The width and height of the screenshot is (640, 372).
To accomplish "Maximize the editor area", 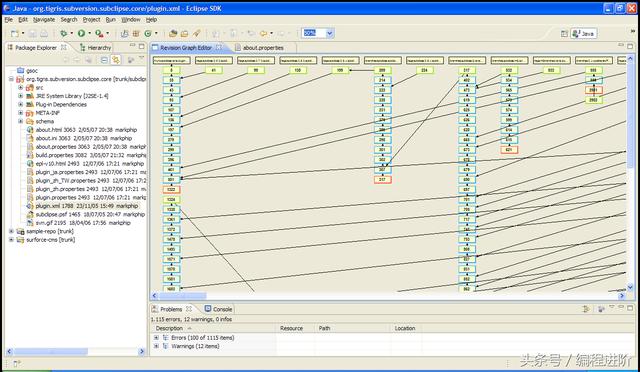I will click(630, 46).
